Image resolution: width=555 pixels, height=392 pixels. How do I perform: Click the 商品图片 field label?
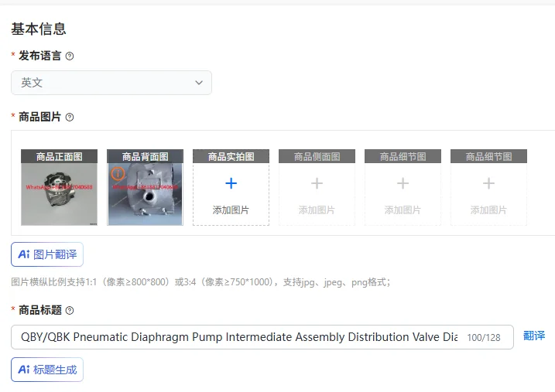point(39,117)
